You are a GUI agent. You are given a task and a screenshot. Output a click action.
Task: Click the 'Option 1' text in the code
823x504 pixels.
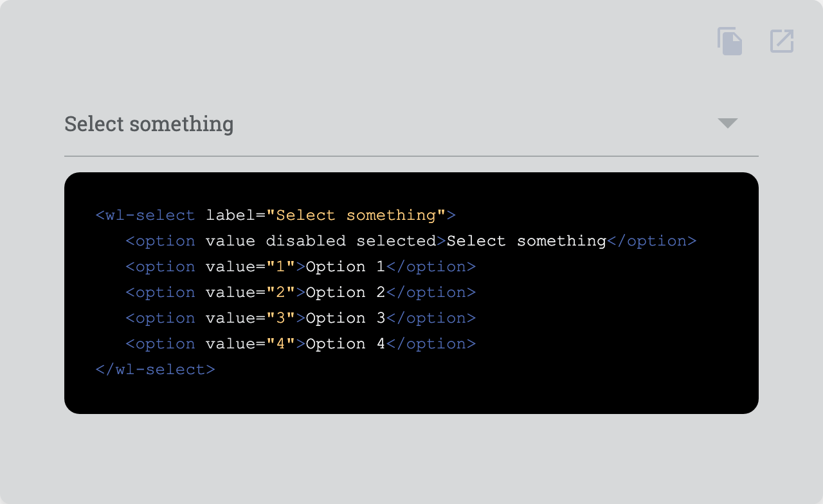click(346, 267)
